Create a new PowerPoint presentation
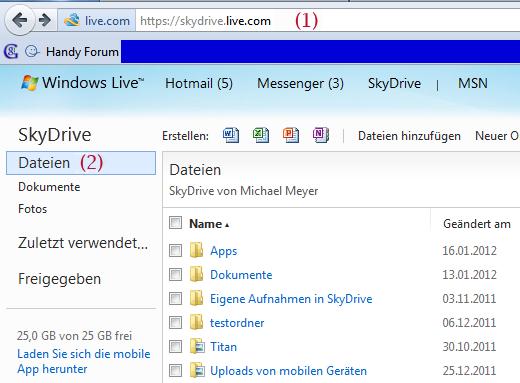Image resolution: width=520 pixels, height=383 pixels. tap(291, 135)
